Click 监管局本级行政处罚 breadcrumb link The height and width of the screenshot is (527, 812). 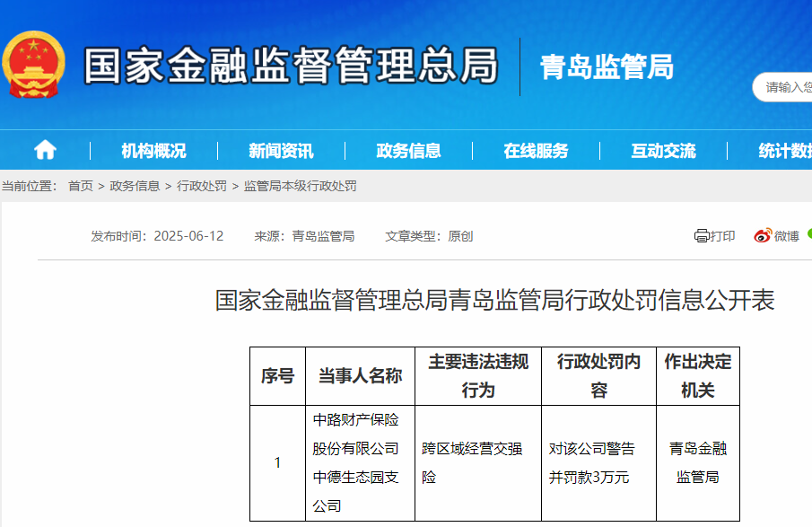[301, 186]
